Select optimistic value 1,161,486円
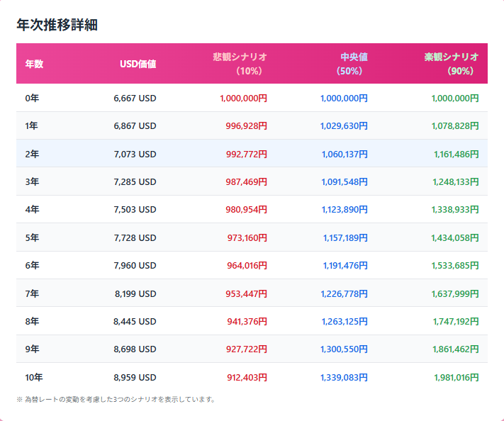504x421 pixels. click(454, 154)
